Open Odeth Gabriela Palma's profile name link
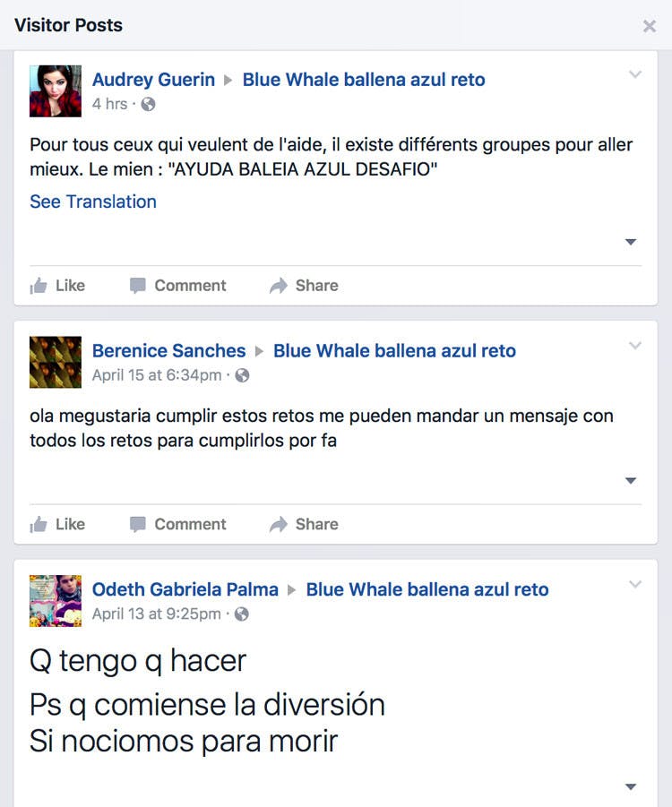Image resolution: width=672 pixels, height=807 pixels. tap(185, 589)
